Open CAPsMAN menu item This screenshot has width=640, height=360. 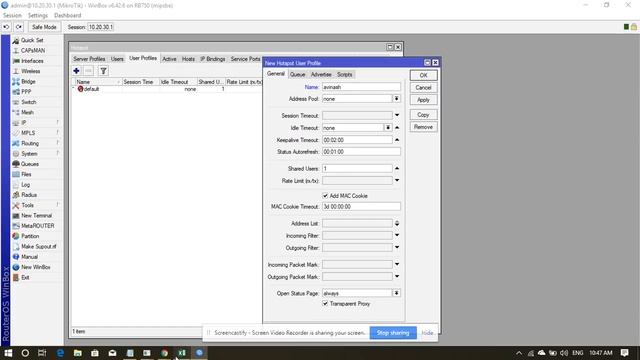tap(33, 50)
